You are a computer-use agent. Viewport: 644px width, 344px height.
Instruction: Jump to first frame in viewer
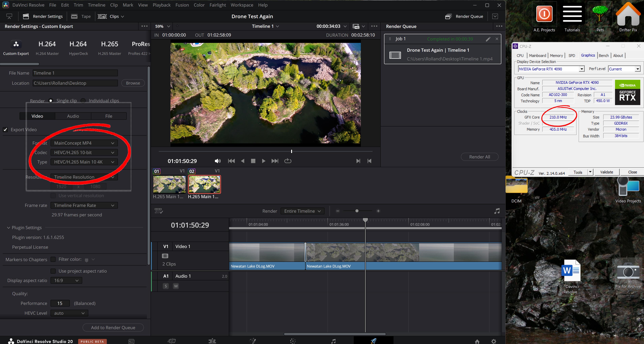pyautogui.click(x=231, y=161)
